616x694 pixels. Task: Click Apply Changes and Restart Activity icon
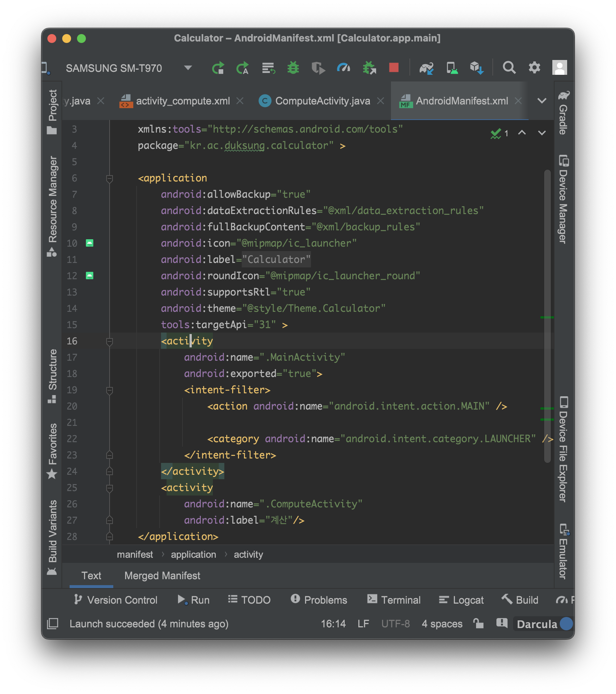243,68
